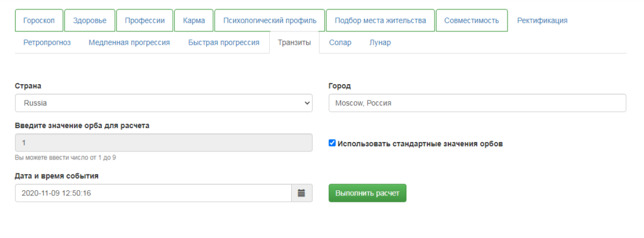Viewport: 644px width, 238px height.
Task: Focus the Город field with Moscow
Action: click(x=477, y=103)
